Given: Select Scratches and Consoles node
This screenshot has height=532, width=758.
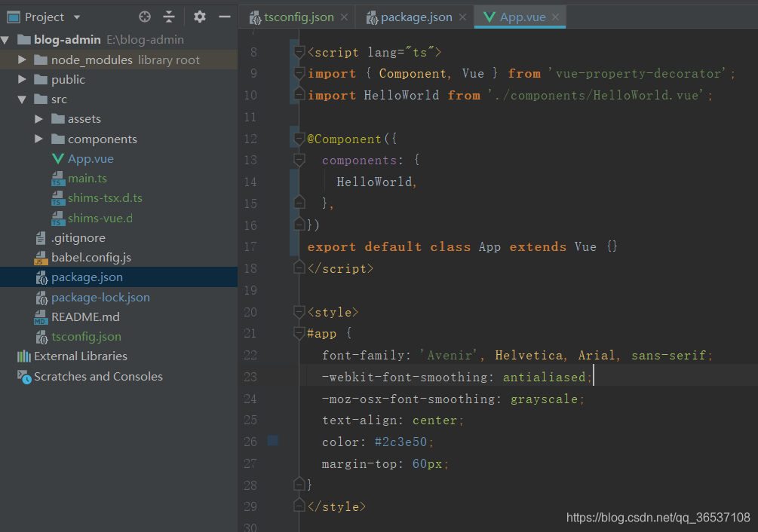Looking at the screenshot, I should 98,377.
